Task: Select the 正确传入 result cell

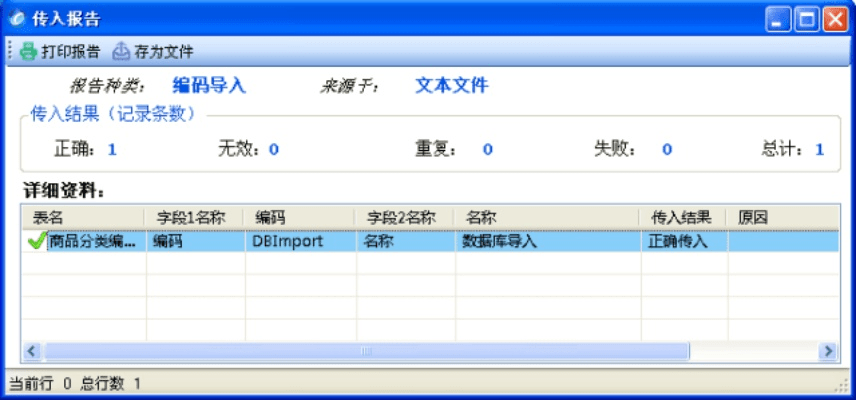Action: [x=685, y=241]
